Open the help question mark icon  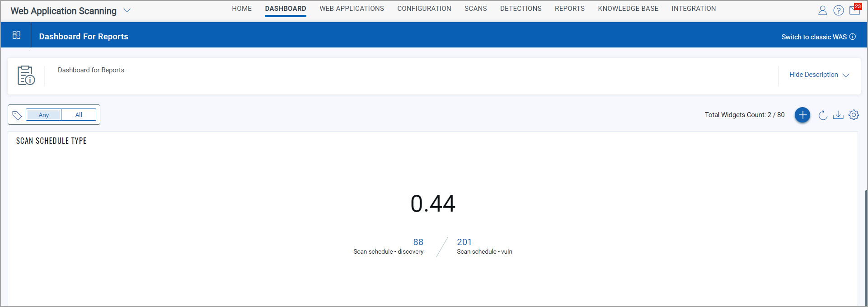pyautogui.click(x=838, y=10)
